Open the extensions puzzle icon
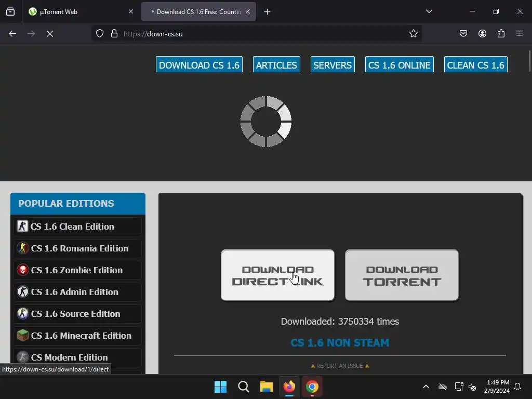The image size is (532, 399). (x=501, y=34)
